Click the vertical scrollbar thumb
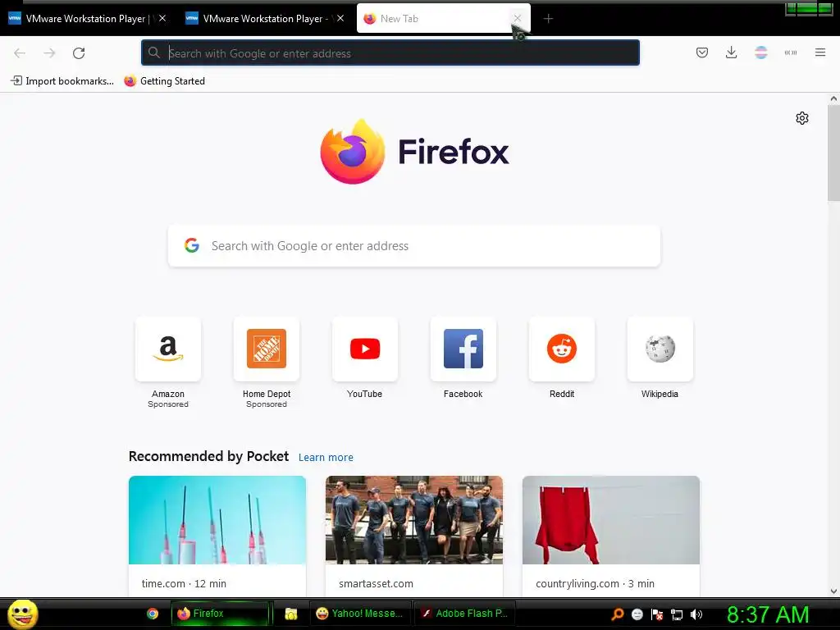This screenshot has width=840, height=630. (833, 153)
